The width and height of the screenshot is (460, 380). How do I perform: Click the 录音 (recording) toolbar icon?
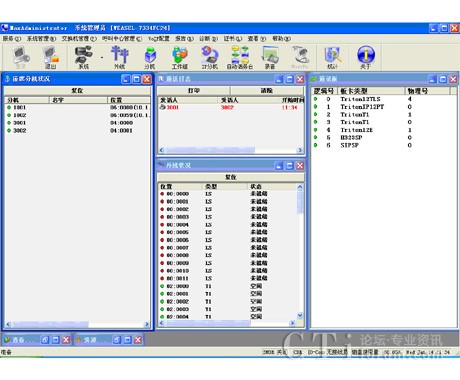tap(270, 57)
